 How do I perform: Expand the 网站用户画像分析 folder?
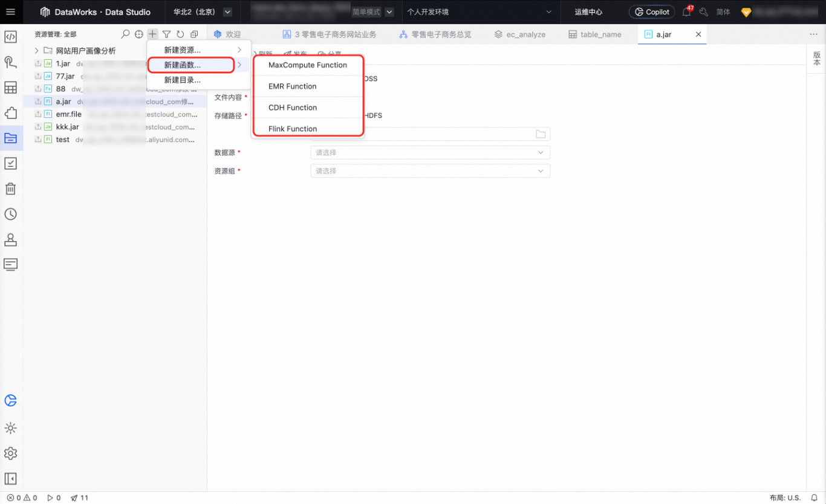click(x=36, y=51)
